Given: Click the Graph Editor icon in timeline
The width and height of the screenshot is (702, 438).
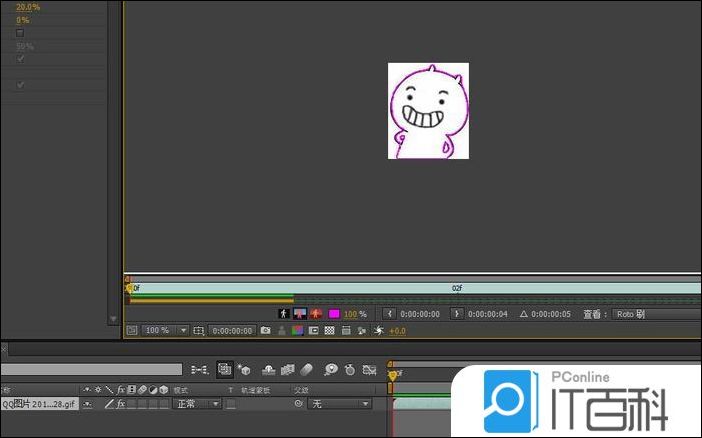Looking at the screenshot, I should (x=369, y=369).
